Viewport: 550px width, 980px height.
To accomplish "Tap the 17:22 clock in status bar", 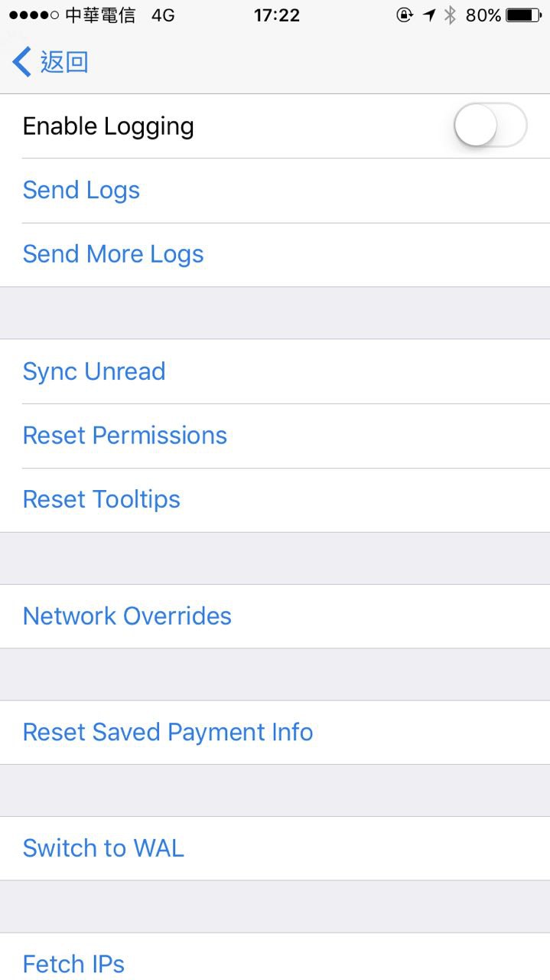I will pos(277,15).
